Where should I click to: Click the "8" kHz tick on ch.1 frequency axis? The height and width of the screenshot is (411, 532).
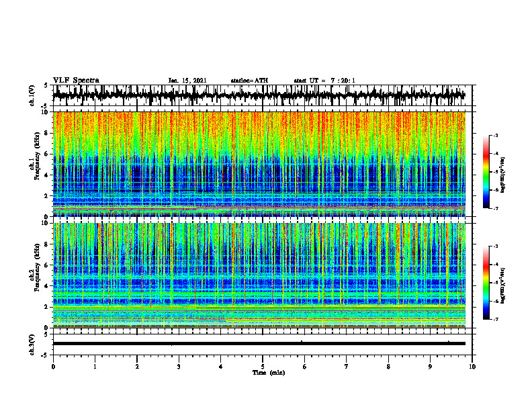click(x=47, y=133)
